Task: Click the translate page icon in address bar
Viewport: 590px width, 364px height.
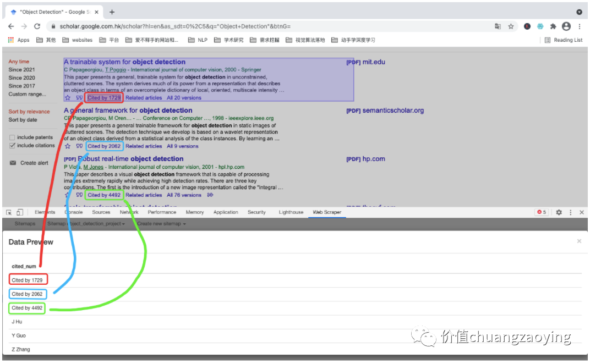Action: coord(498,26)
